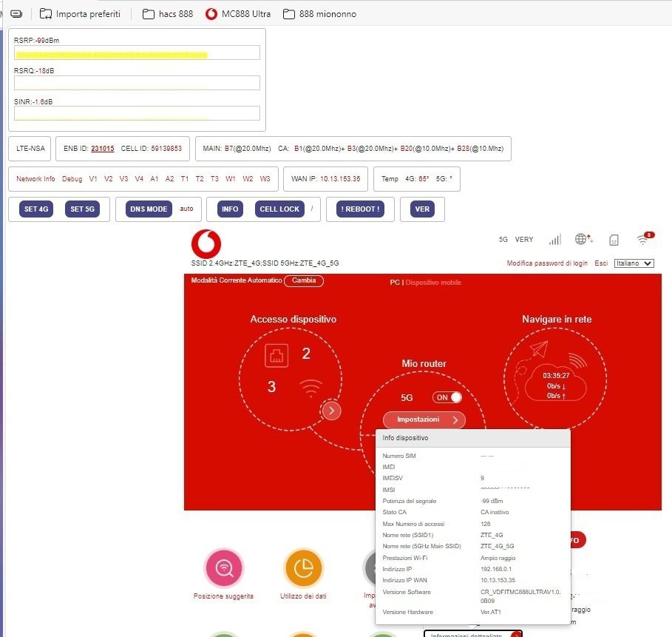Open the Italiano language dropdown
The image size is (672, 637).
point(634,263)
